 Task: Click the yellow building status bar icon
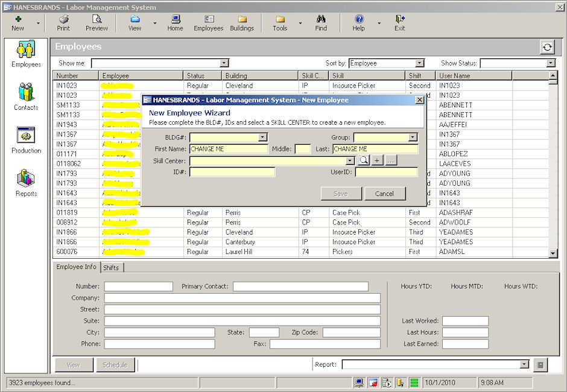(401, 382)
